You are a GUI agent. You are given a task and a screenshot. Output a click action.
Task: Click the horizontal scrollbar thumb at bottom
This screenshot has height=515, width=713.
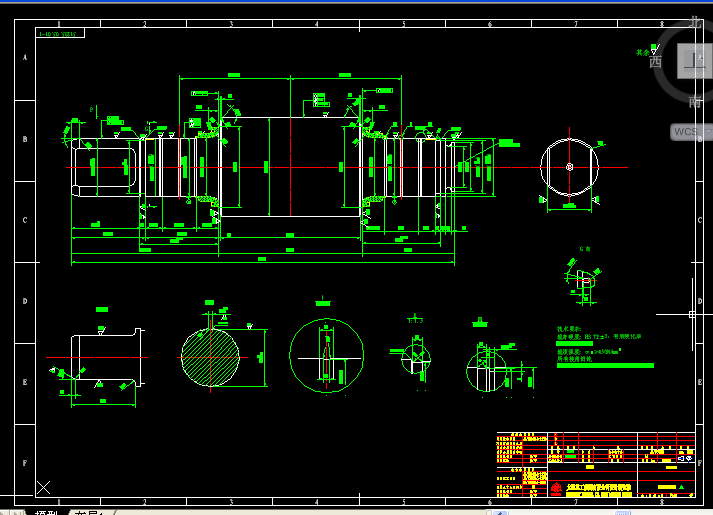(622, 513)
